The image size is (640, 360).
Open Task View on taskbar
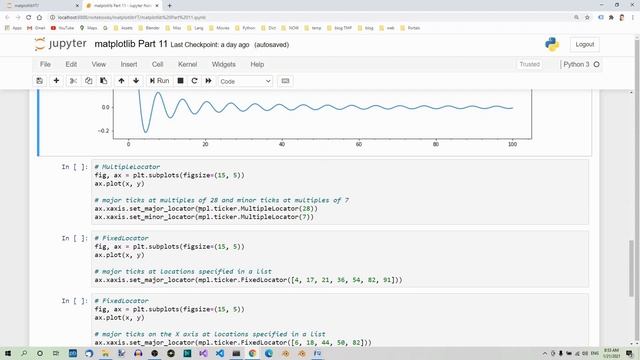56,353
